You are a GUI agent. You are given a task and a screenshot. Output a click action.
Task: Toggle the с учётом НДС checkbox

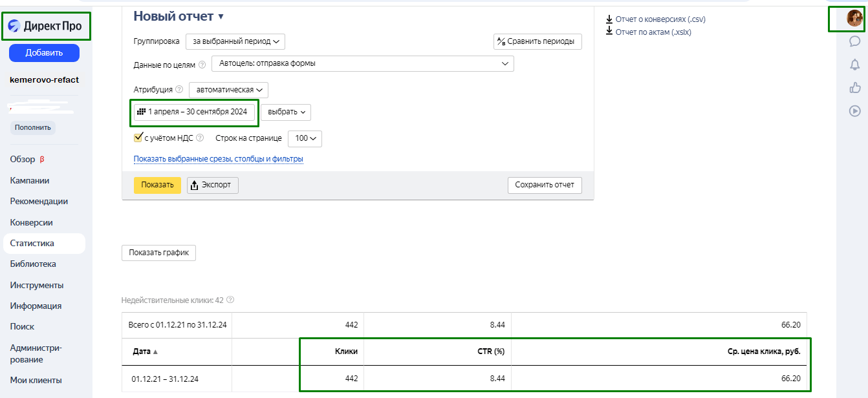(x=138, y=138)
